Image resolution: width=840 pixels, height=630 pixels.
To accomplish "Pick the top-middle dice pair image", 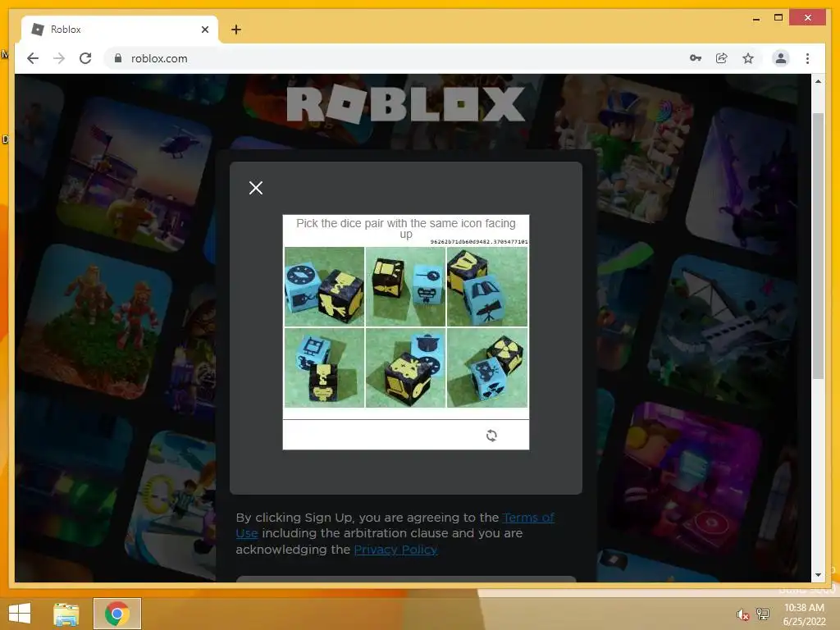I will 405,286.
